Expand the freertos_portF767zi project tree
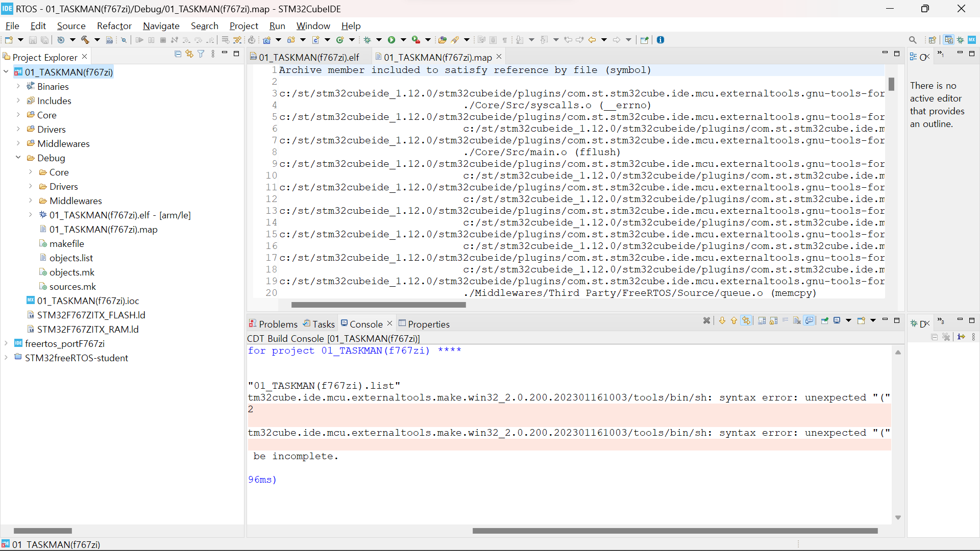Image resolution: width=980 pixels, height=551 pixels. pyautogui.click(x=6, y=343)
